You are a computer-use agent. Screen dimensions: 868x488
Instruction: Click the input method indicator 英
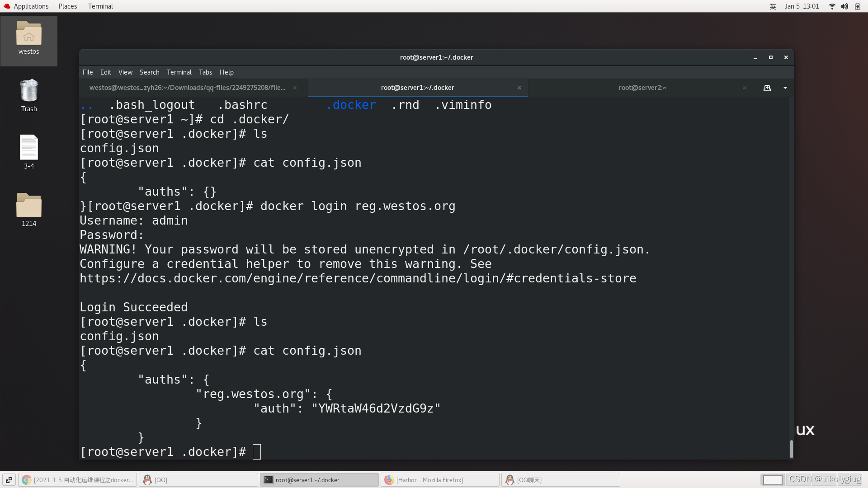773,6
